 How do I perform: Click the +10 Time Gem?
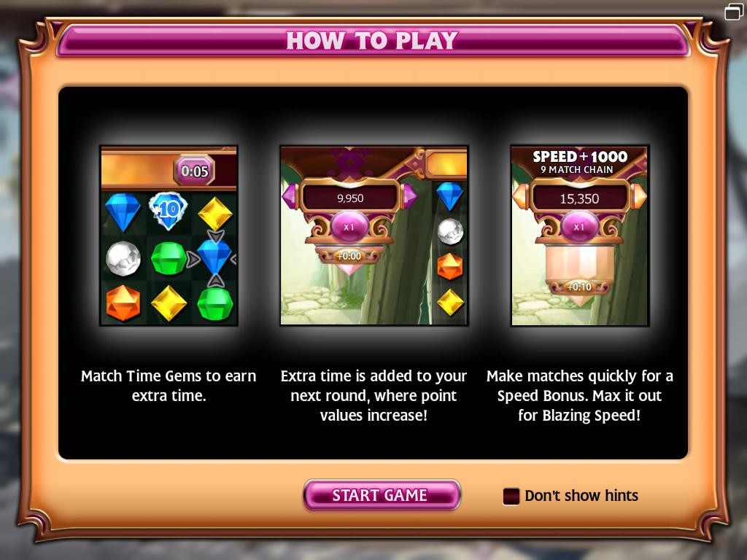coord(169,210)
